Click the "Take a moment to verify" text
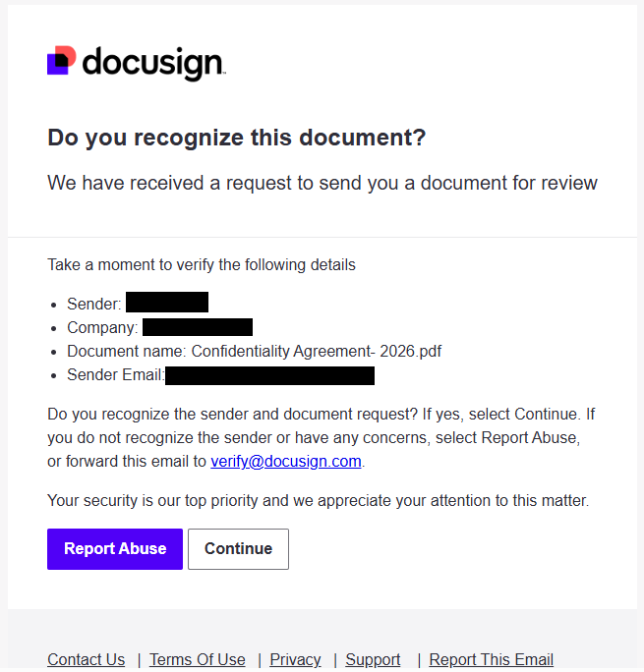The width and height of the screenshot is (644, 672). pyautogui.click(x=202, y=264)
